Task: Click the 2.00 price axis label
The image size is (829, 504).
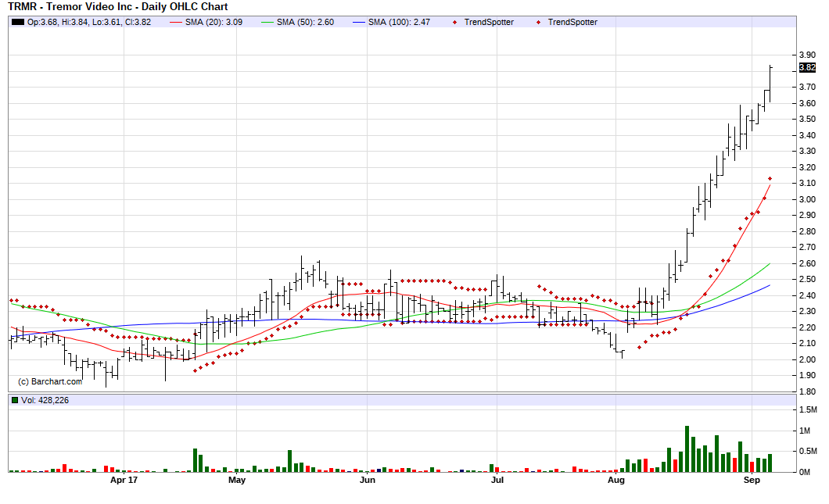Action: [x=807, y=359]
